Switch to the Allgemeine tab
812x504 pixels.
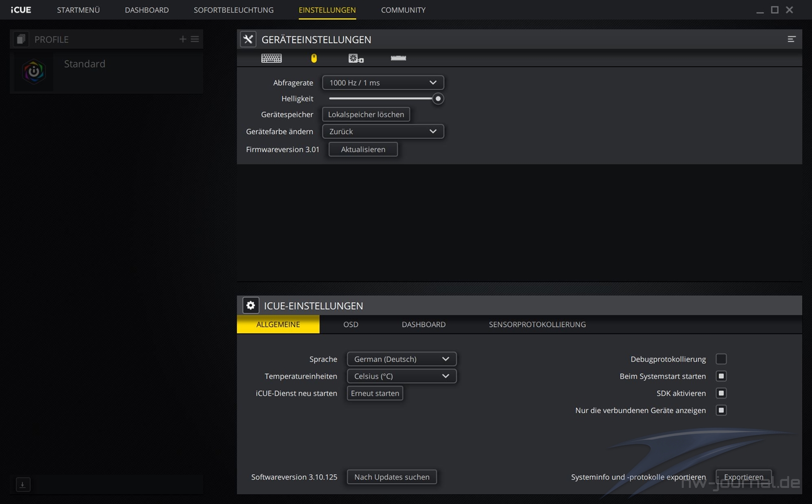(x=278, y=325)
